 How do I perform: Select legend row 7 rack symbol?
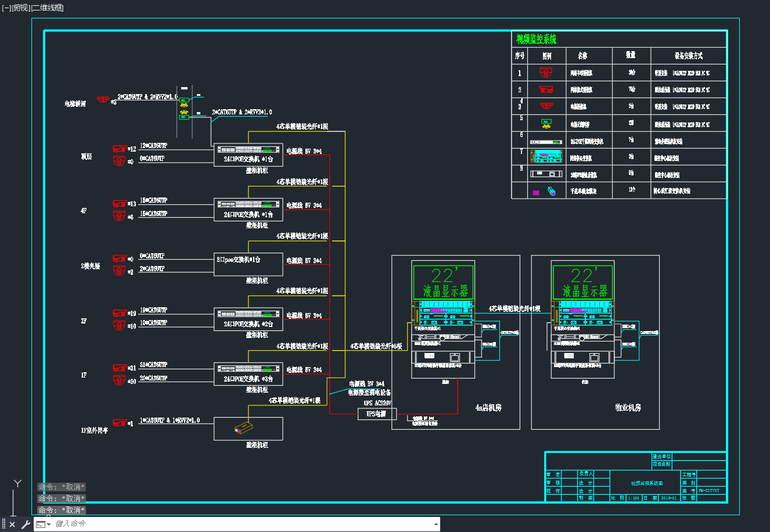546,156
